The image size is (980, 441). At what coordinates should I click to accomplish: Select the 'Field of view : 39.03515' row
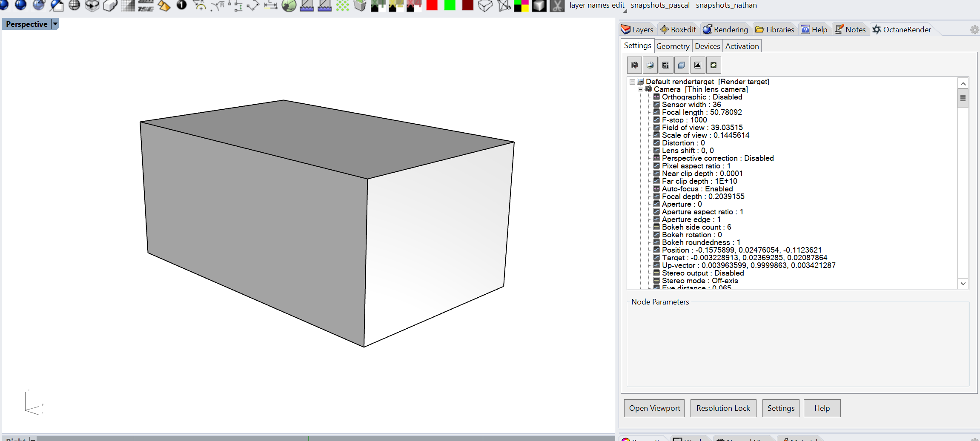(702, 128)
